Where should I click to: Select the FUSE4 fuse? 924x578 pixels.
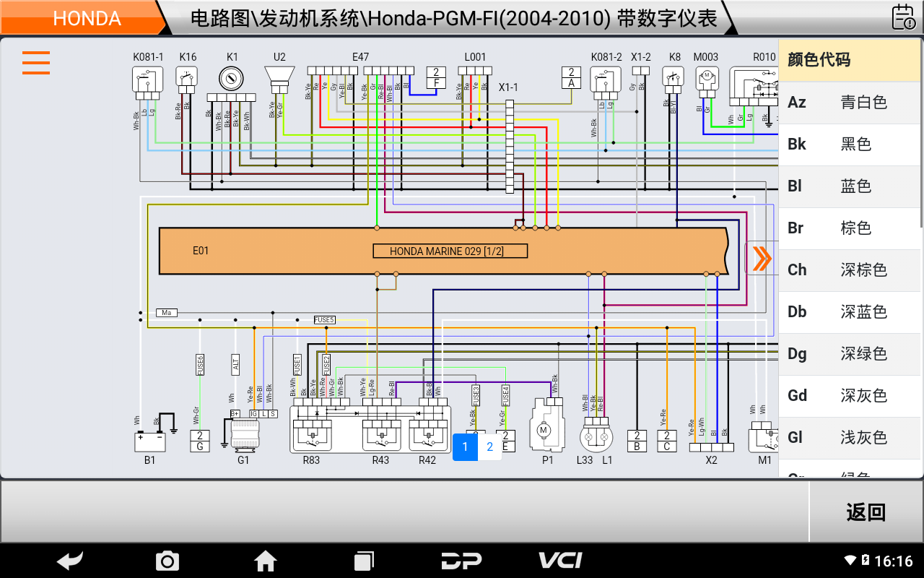click(505, 394)
